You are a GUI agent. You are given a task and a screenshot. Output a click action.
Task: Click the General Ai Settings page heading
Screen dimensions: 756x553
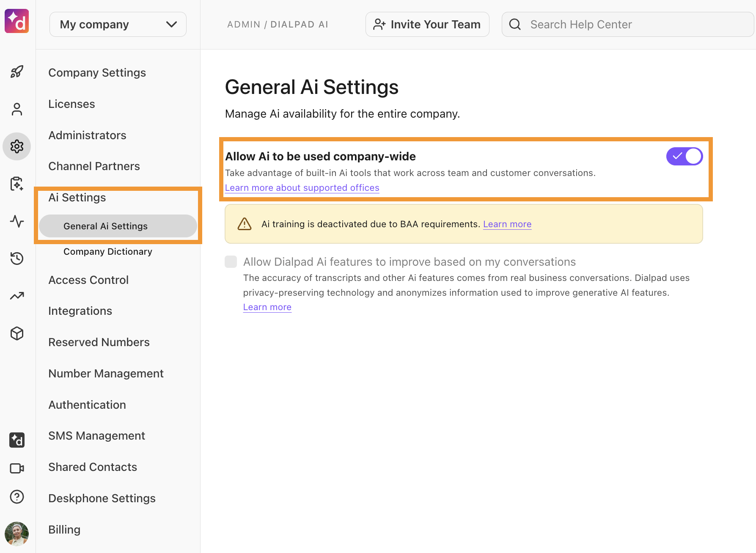click(x=312, y=87)
